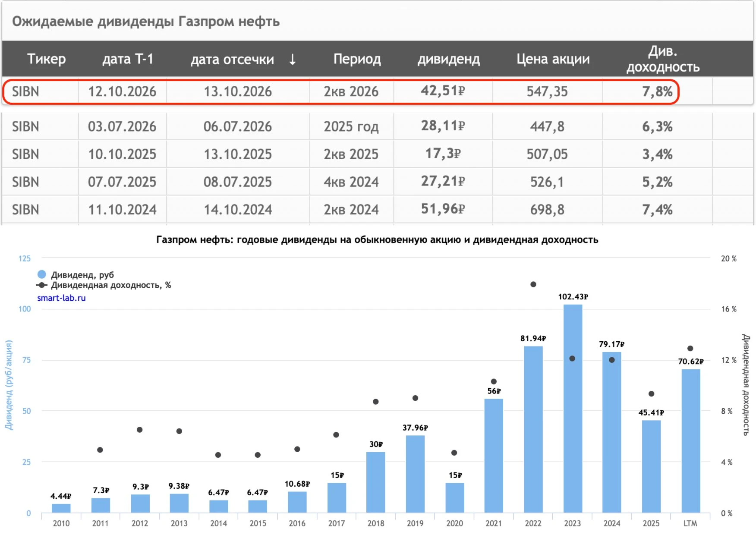Click the 2019 bar labeled 37.96₽
Image resolution: width=756 pixels, height=535 pixels.
[x=415, y=474]
